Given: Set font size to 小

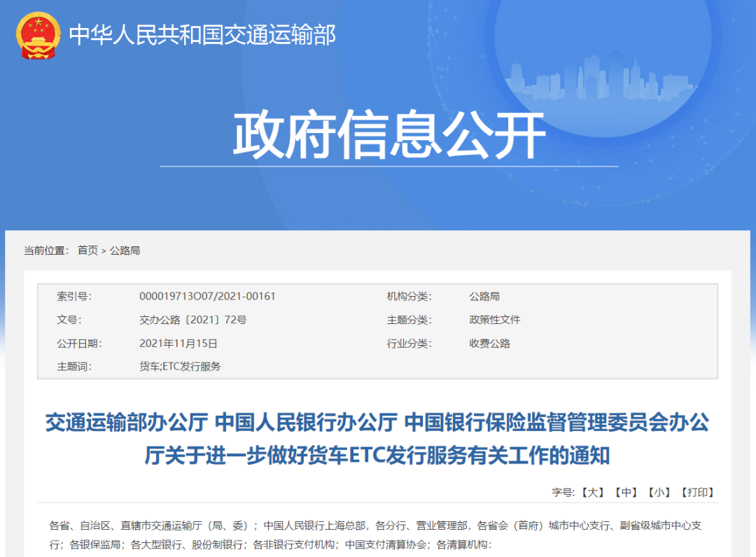Looking at the screenshot, I should (x=659, y=493).
